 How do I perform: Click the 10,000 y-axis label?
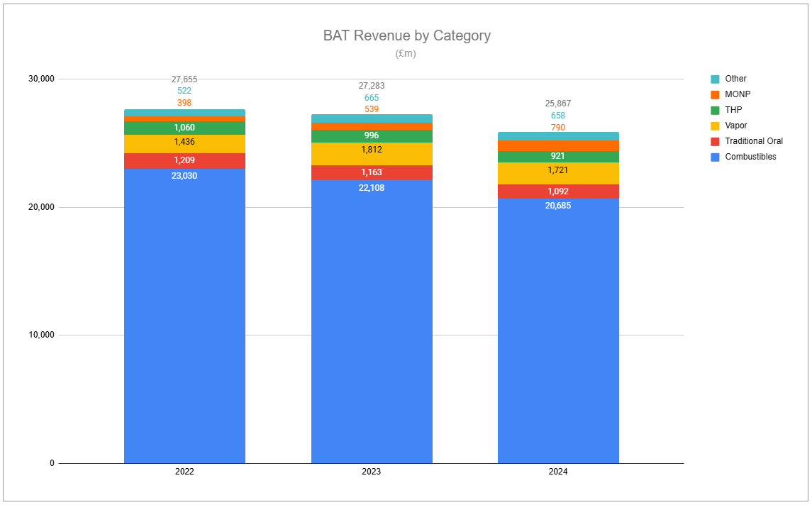[41, 335]
